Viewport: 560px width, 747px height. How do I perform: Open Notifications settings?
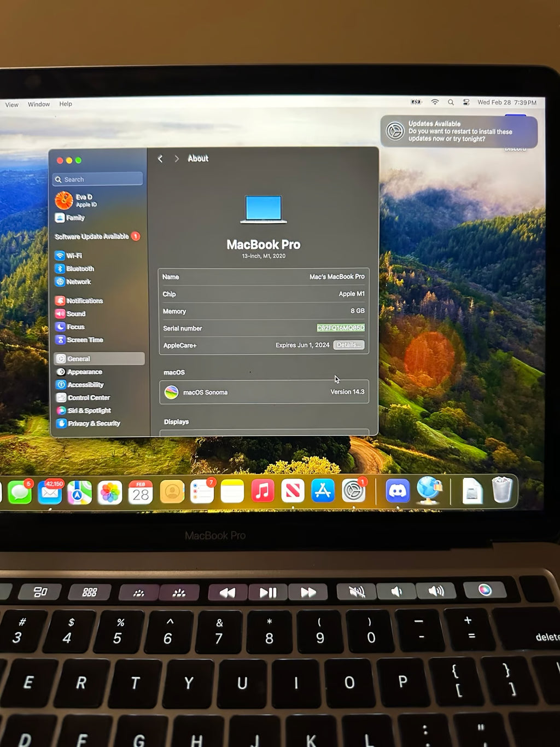coord(81,300)
